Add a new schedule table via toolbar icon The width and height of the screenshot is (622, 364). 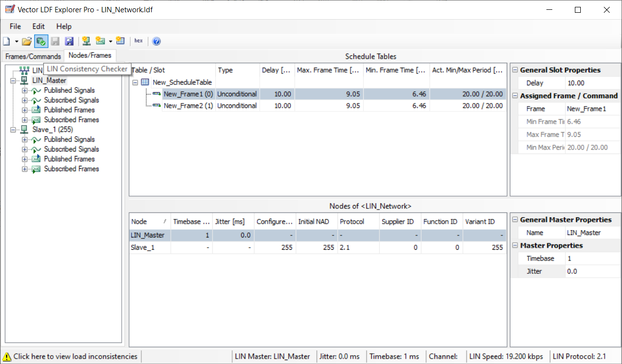(x=120, y=41)
